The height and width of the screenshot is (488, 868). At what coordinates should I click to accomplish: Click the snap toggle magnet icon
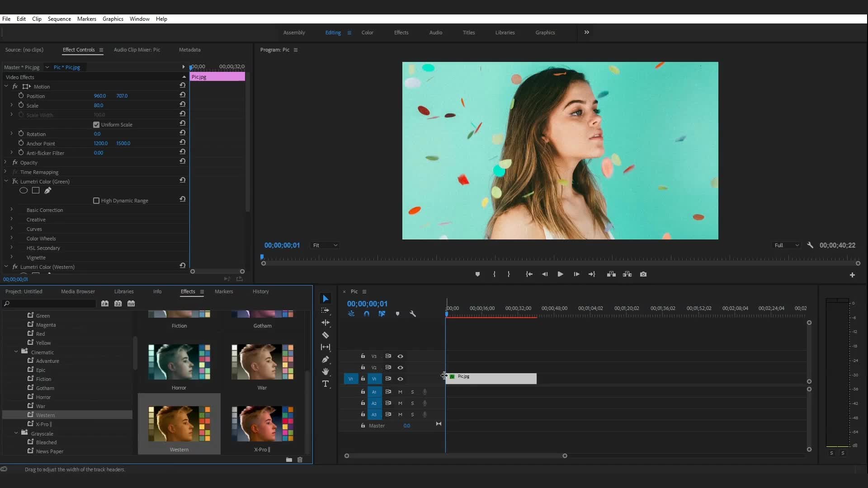point(366,314)
